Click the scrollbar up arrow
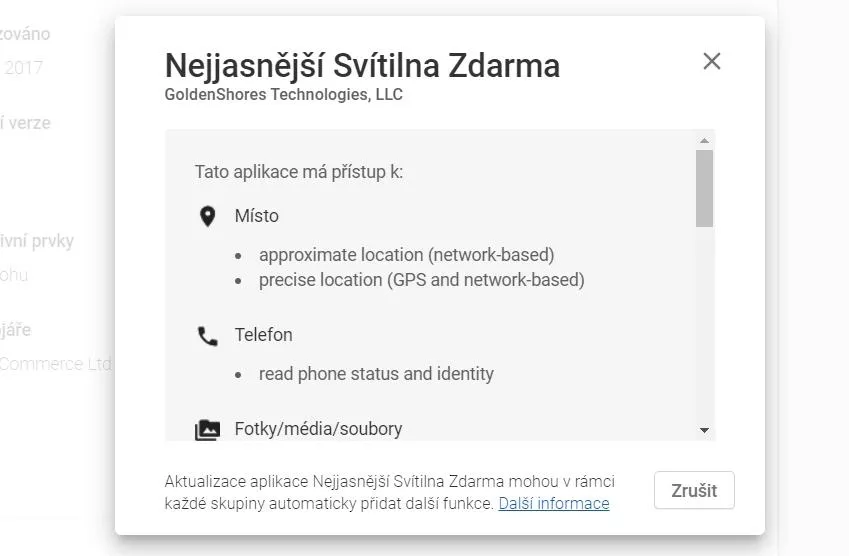 click(704, 141)
